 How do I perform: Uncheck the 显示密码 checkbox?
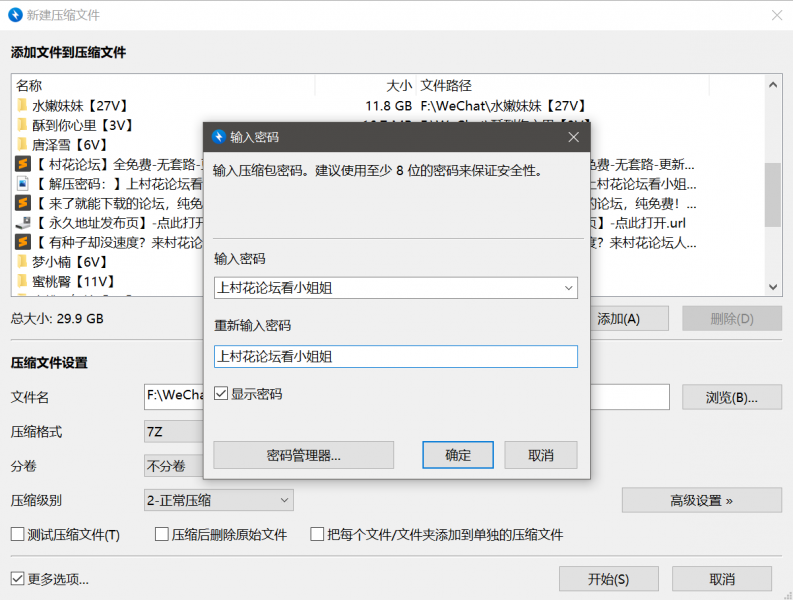(x=221, y=394)
